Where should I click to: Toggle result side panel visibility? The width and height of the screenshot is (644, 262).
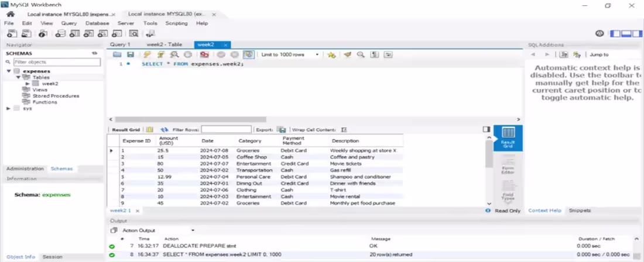(487, 129)
